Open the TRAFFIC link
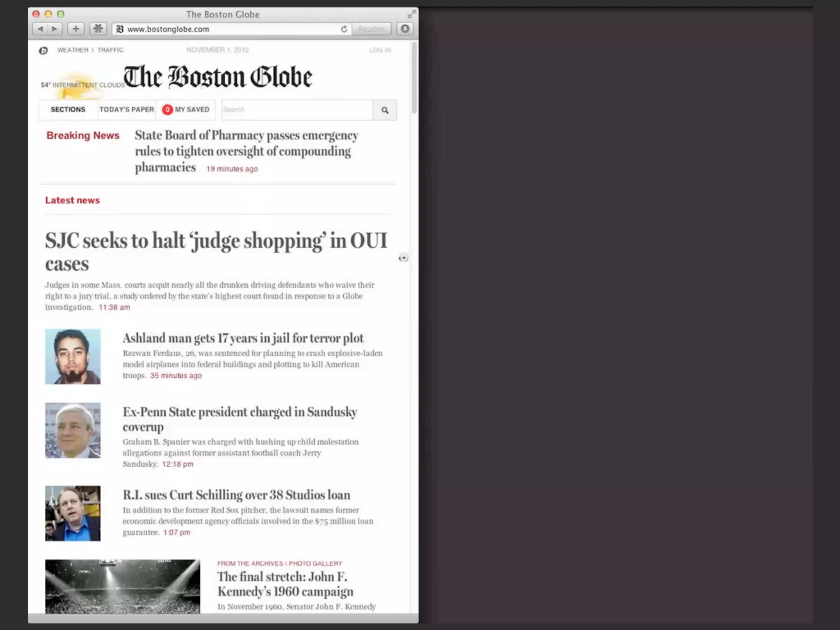840x630 pixels. click(x=110, y=50)
